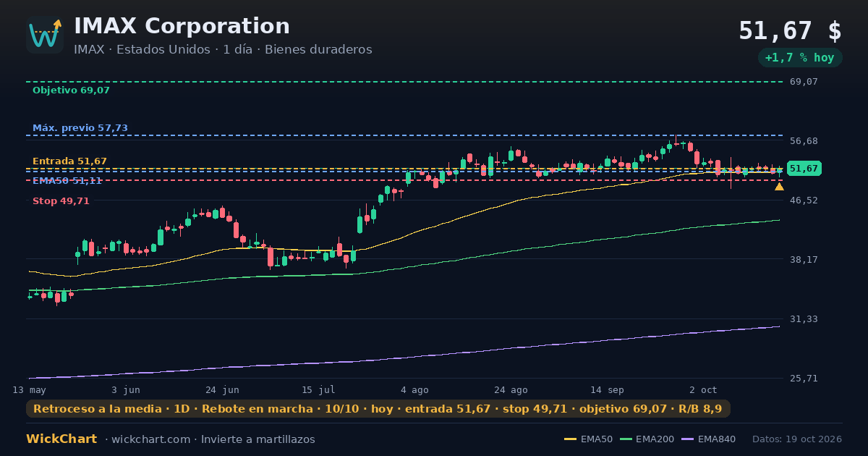Click the 'EMA50 51,11' line label
This screenshot has height=456, width=868.
click(67, 181)
